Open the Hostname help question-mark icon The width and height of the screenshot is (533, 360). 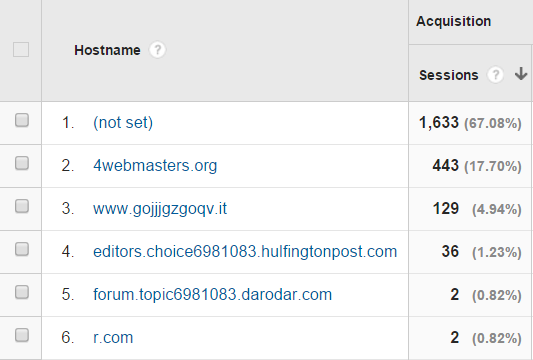(157, 50)
